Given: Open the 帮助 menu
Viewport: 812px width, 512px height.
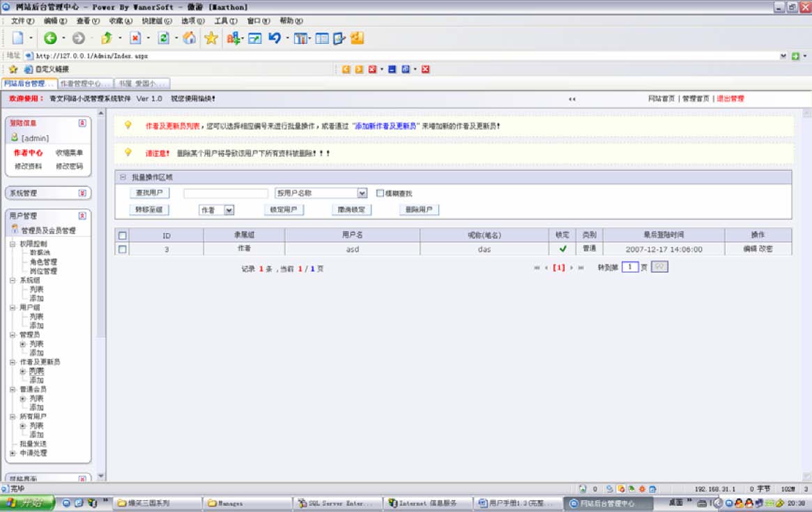Looking at the screenshot, I should (x=291, y=21).
